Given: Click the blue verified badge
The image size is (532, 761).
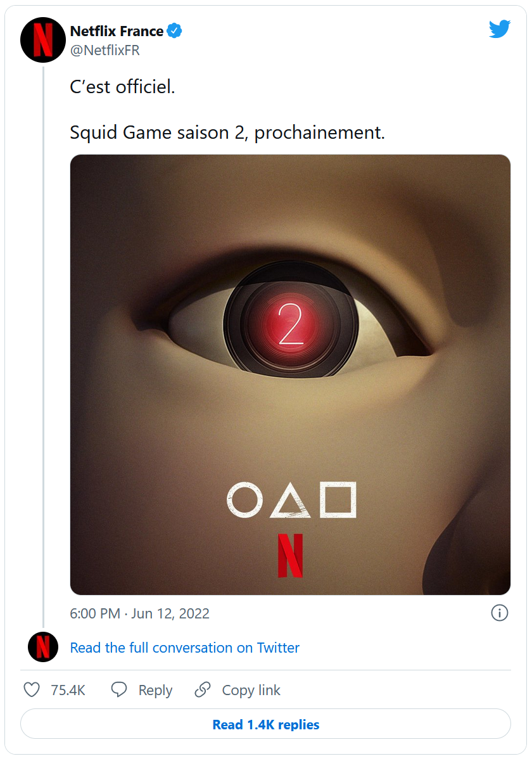Looking at the screenshot, I should click(x=175, y=31).
